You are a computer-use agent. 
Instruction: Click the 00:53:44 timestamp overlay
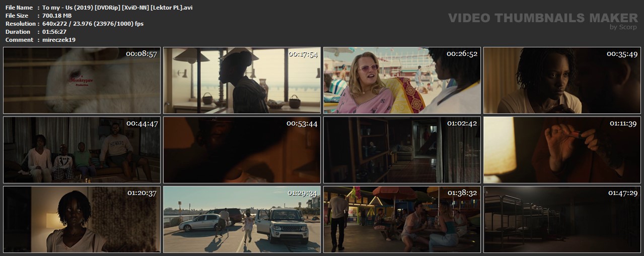click(x=302, y=123)
